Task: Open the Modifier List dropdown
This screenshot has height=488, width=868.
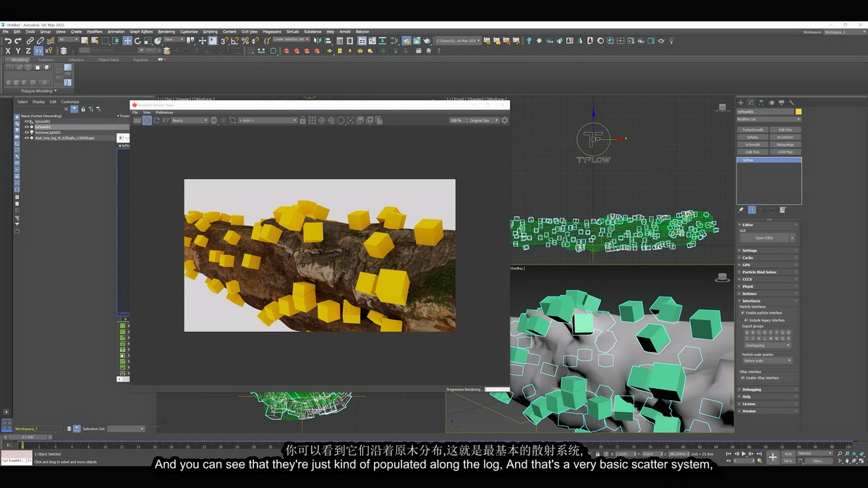Action: pos(769,119)
